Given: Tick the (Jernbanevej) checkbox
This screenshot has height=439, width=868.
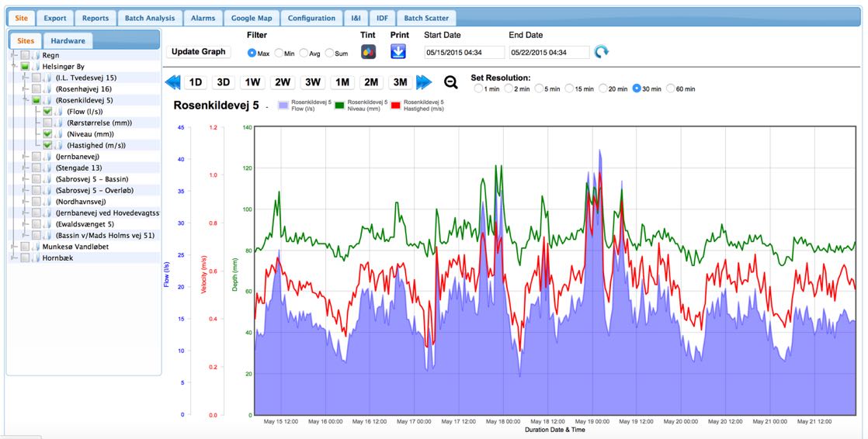Looking at the screenshot, I should pyautogui.click(x=36, y=157).
